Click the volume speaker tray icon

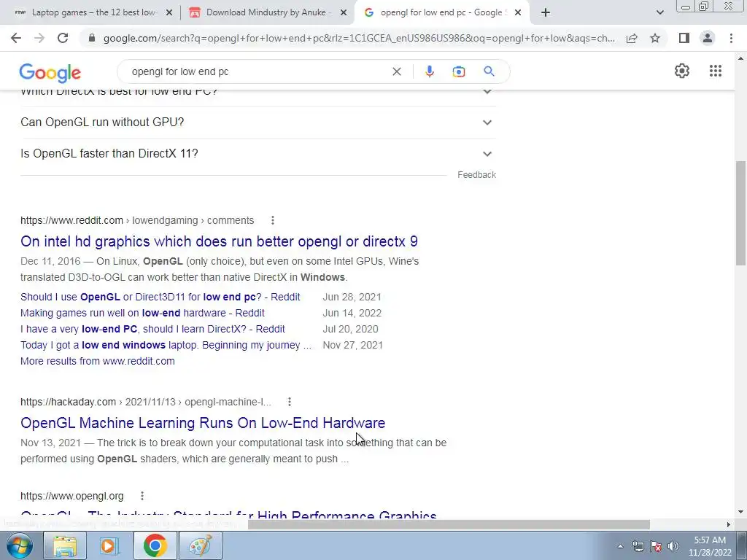673,546
